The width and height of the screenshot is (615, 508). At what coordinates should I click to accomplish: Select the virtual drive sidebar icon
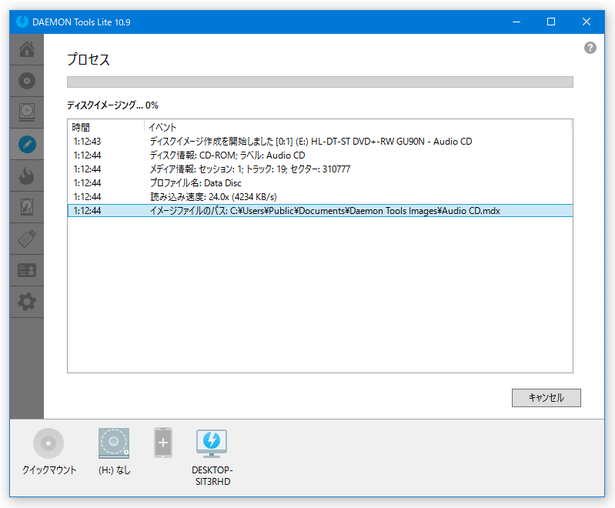pyautogui.click(x=27, y=112)
